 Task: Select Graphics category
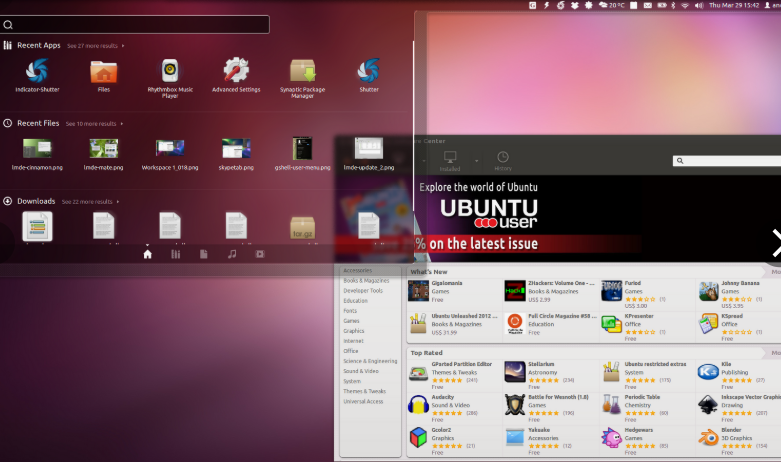click(x=354, y=331)
